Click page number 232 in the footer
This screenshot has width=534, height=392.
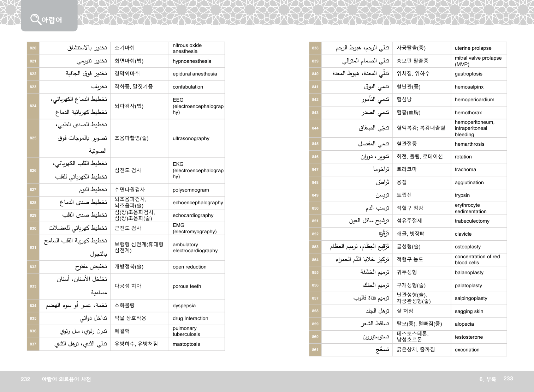(25, 379)
